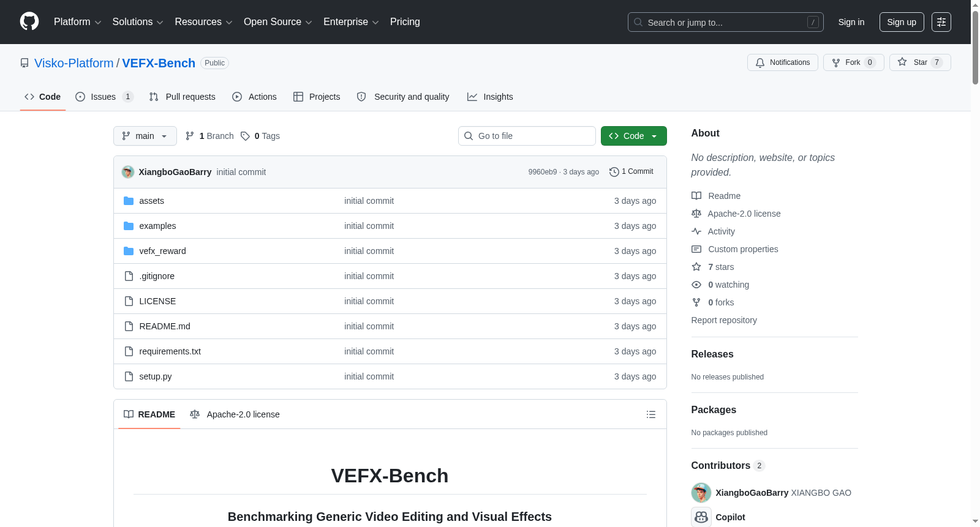Screen dimensions: 980x527
Task: Click the eye icon beside 0 watching
Action: click(x=696, y=285)
